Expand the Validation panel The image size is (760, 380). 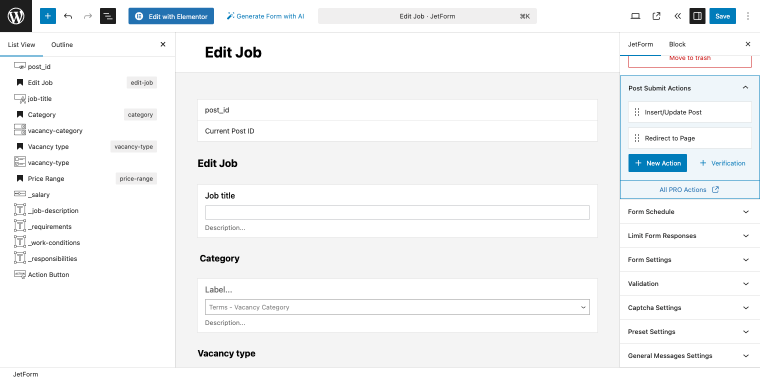690,284
